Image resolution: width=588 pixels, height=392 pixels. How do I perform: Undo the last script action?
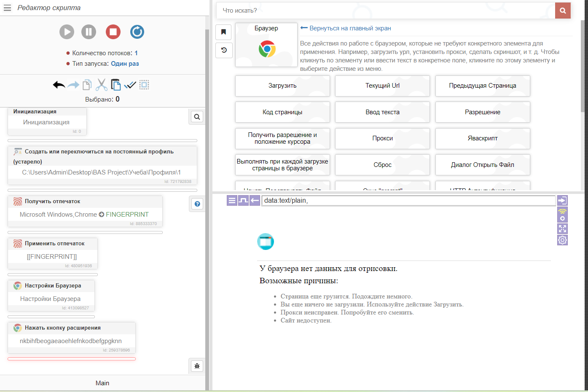tap(59, 85)
